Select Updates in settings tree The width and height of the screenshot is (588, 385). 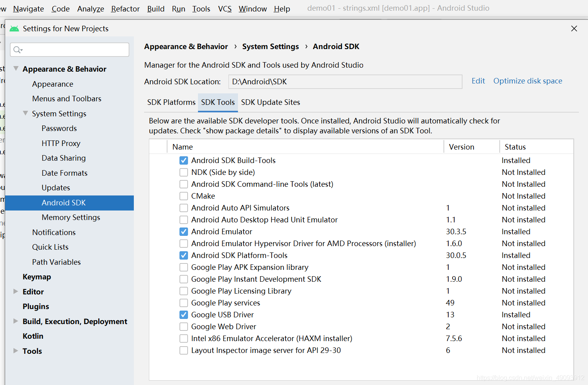[56, 188]
